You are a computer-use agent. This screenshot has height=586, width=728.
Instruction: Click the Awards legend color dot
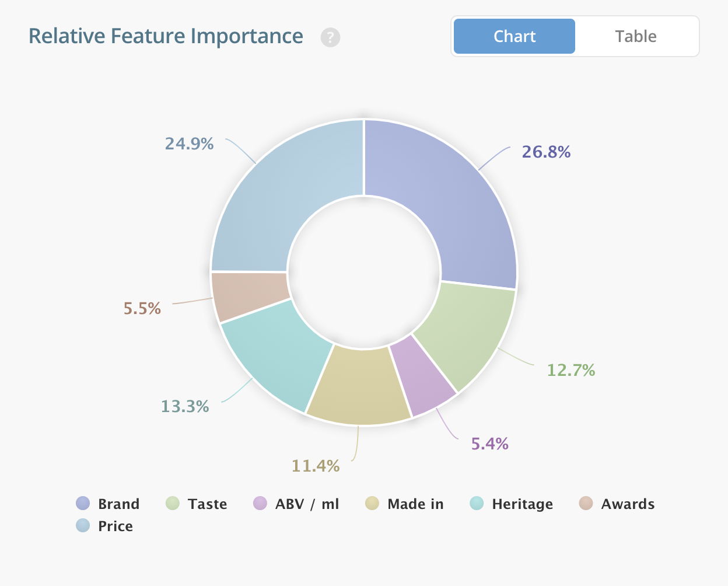[x=586, y=503]
